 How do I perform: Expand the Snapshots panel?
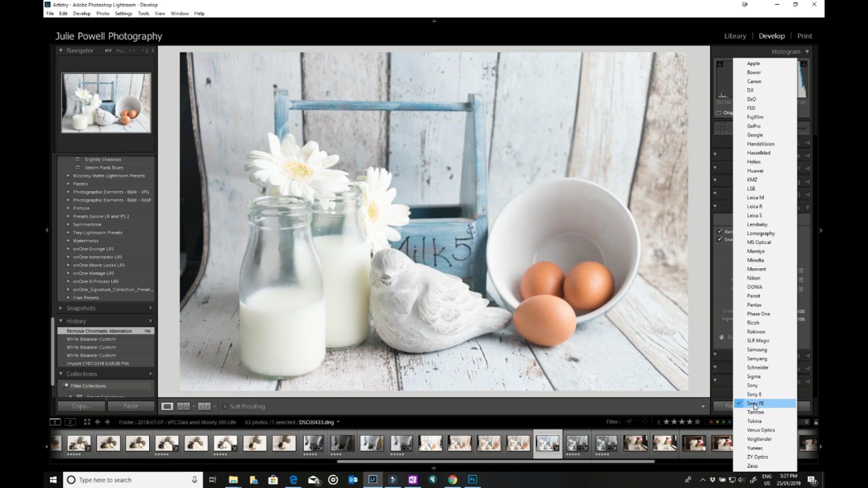(x=61, y=308)
